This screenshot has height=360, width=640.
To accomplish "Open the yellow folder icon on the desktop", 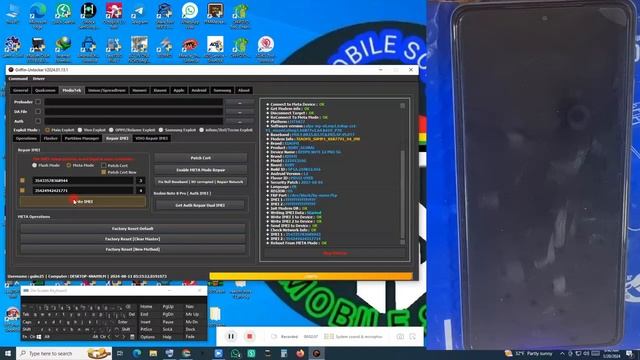I will pos(215,314).
